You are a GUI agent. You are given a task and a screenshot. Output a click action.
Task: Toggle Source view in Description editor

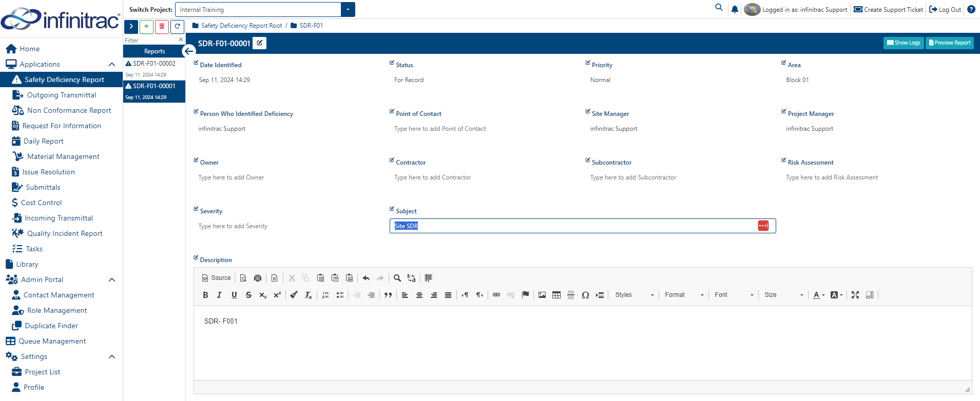(x=217, y=278)
